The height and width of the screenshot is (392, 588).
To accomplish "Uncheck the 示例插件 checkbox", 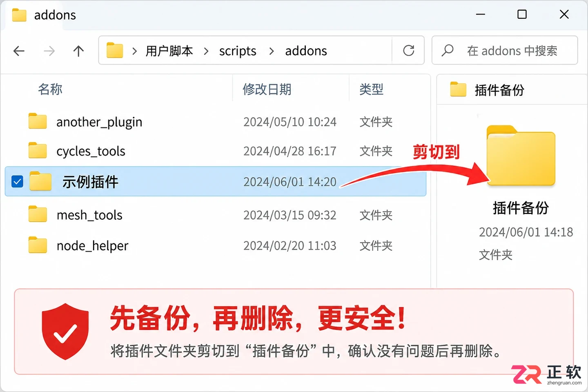I will (x=18, y=181).
